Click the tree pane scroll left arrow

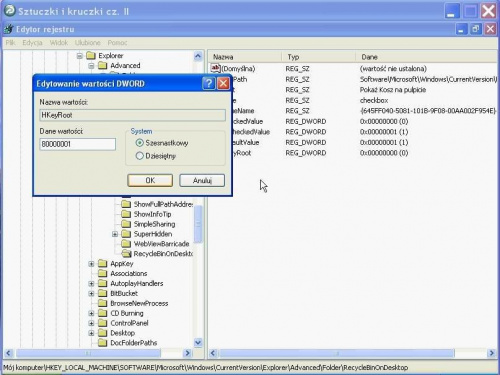(x=9, y=353)
